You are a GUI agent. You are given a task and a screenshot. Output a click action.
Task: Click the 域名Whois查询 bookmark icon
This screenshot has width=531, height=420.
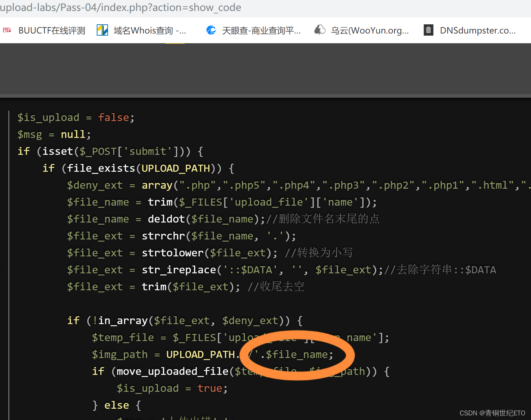(x=102, y=30)
